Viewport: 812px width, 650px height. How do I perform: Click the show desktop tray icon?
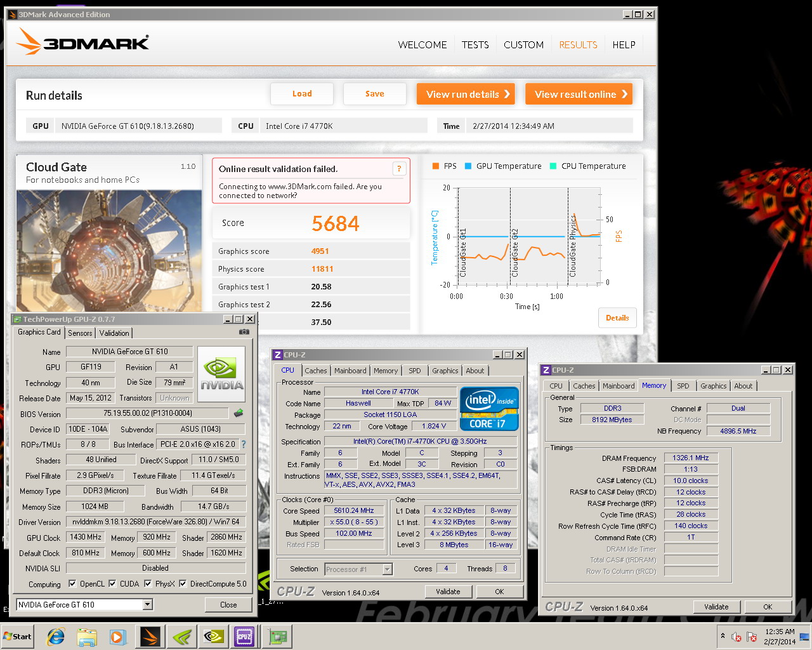tap(804, 637)
